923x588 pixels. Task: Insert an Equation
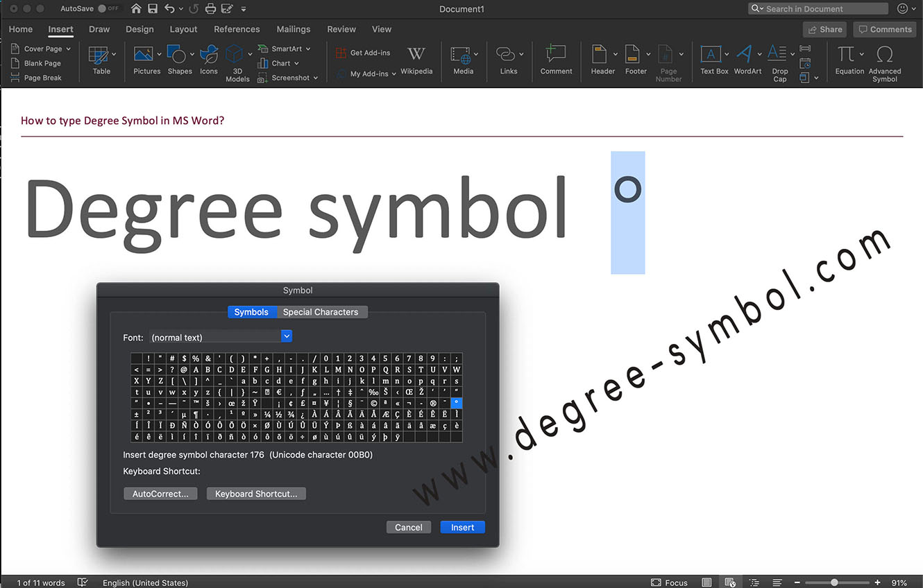(x=849, y=60)
